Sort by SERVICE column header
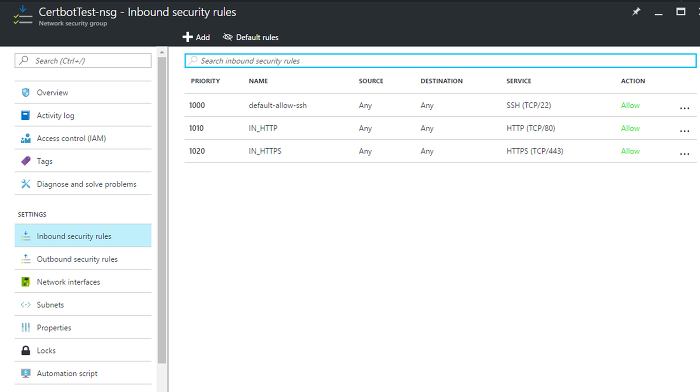The image size is (700, 392). [519, 81]
